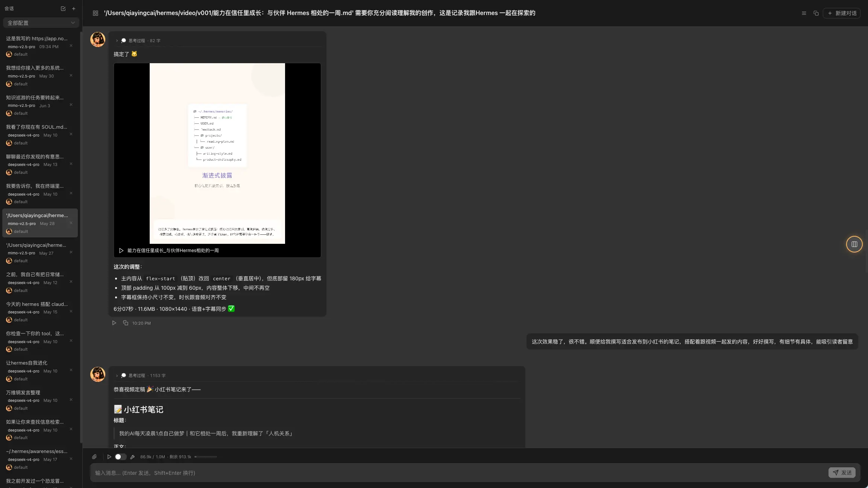Click the plus icon in the sidebar header
The height and width of the screenshot is (488, 868).
tap(74, 9)
